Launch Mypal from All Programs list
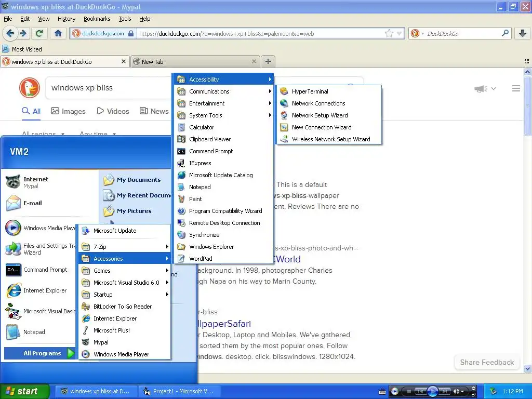The width and height of the screenshot is (532, 399). (124, 342)
